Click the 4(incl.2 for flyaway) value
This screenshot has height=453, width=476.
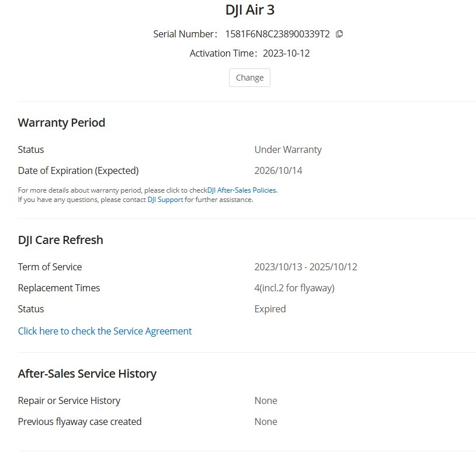[294, 288]
